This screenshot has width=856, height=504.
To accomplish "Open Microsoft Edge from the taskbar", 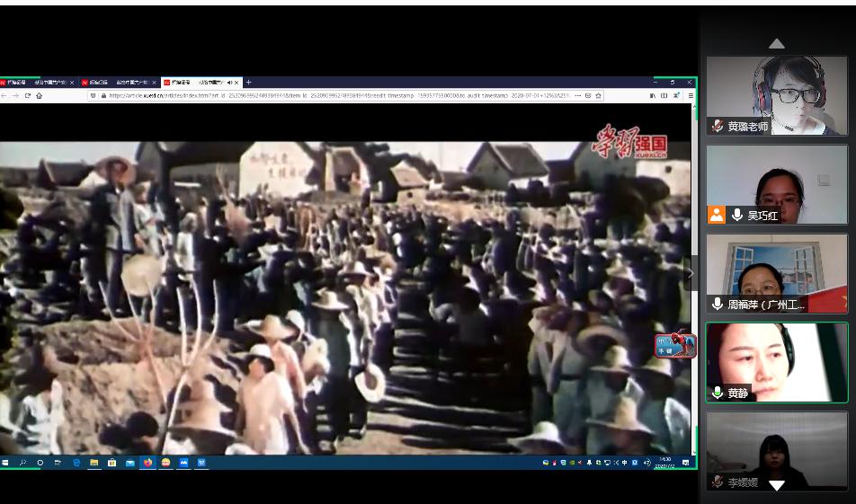I will [x=76, y=463].
